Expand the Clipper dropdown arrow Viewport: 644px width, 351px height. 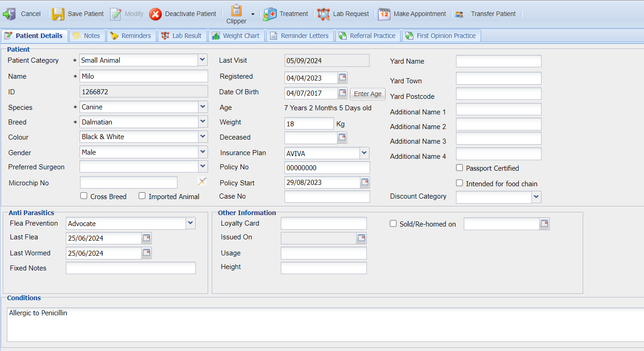(x=253, y=14)
